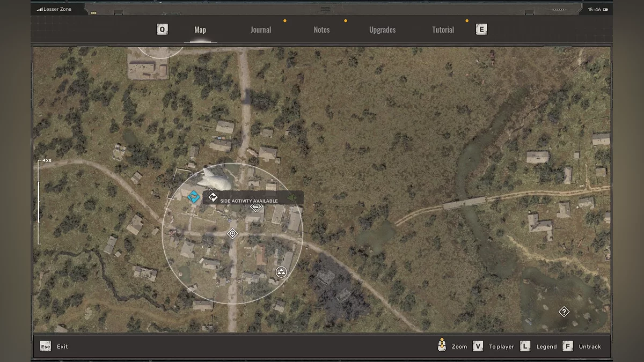Click the unknown question mark marker
The image size is (644, 362).
coord(564,312)
